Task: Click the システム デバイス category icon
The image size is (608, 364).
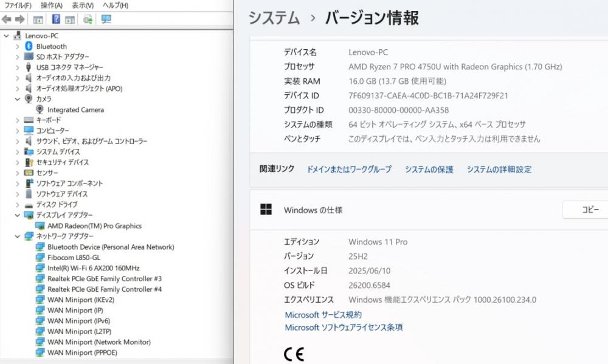Action: click(x=29, y=151)
